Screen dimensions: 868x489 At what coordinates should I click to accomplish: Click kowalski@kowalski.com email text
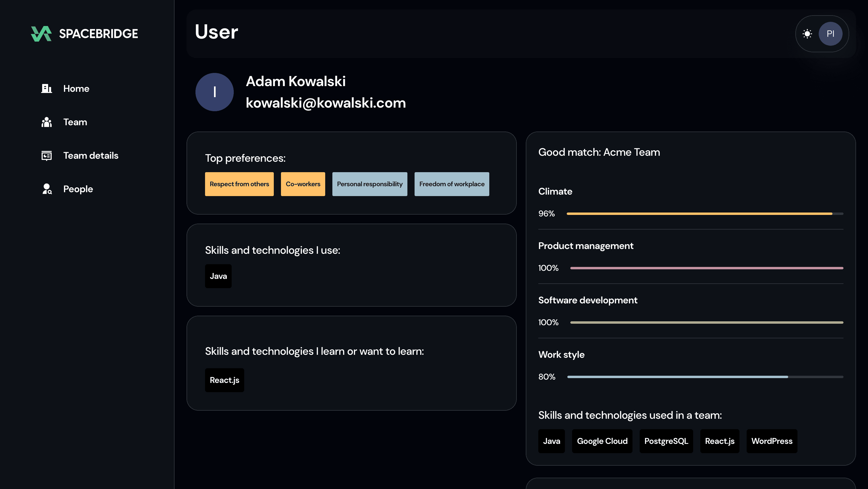(x=325, y=103)
